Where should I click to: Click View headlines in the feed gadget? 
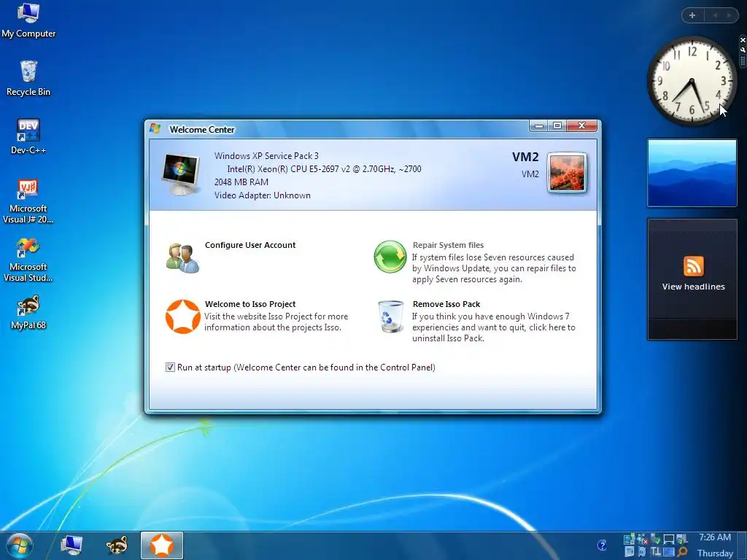(x=693, y=287)
